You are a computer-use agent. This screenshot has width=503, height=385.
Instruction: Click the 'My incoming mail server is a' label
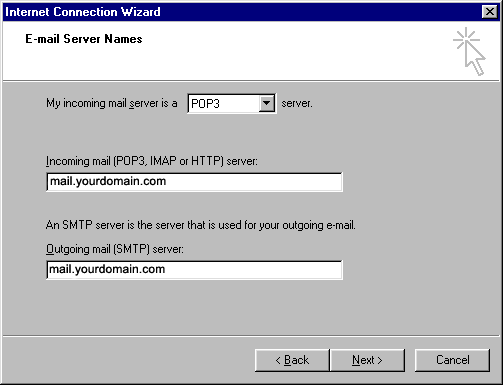[112, 103]
